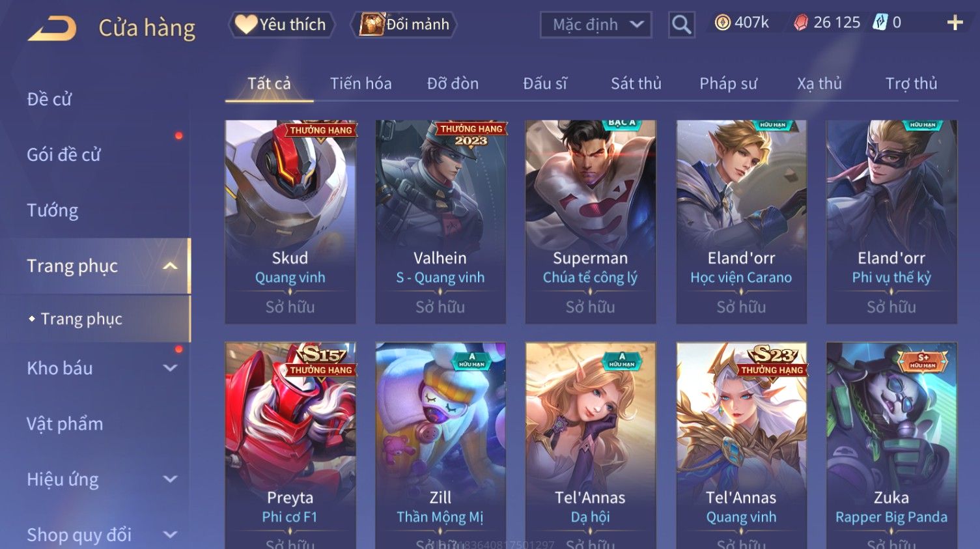
Task: Open the search magnifier icon
Action: coord(681,25)
